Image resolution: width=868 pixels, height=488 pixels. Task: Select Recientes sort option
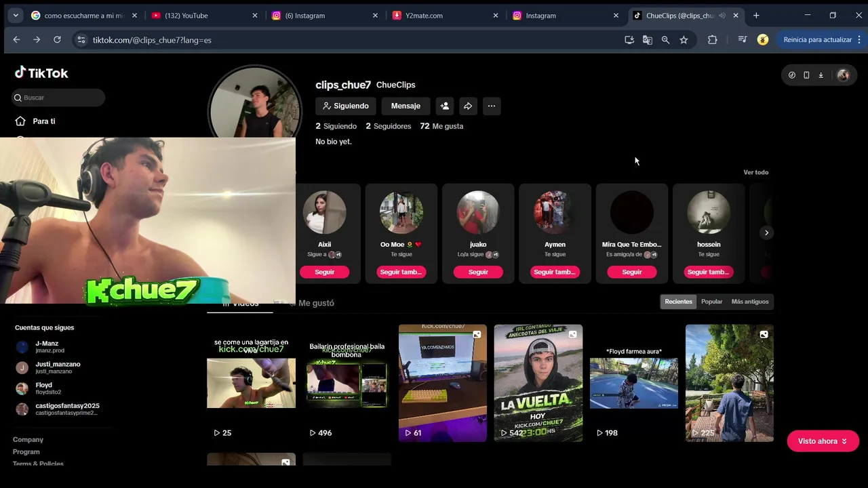click(678, 302)
